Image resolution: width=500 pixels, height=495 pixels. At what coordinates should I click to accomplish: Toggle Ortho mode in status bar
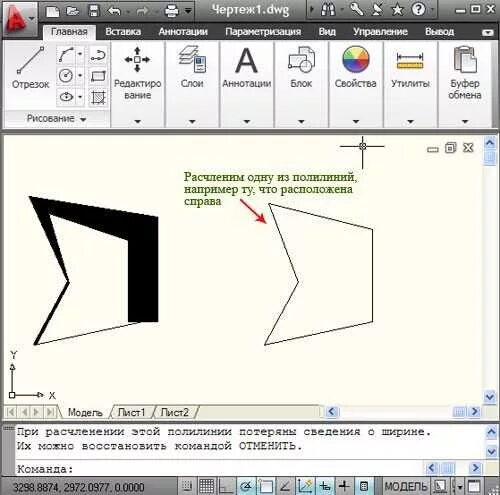[226, 487]
